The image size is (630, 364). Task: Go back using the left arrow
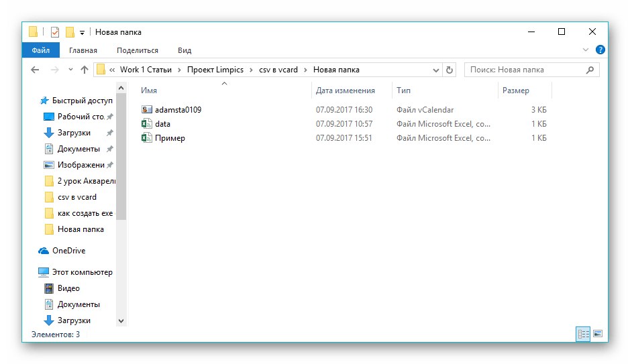[35, 70]
